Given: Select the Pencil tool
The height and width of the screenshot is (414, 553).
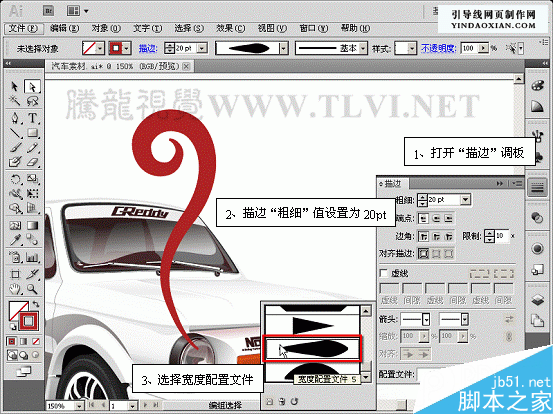Looking at the screenshot, I should coord(32,148).
